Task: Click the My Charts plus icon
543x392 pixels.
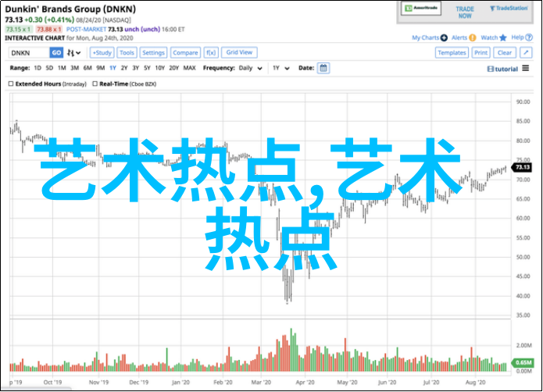Action: 444,37
